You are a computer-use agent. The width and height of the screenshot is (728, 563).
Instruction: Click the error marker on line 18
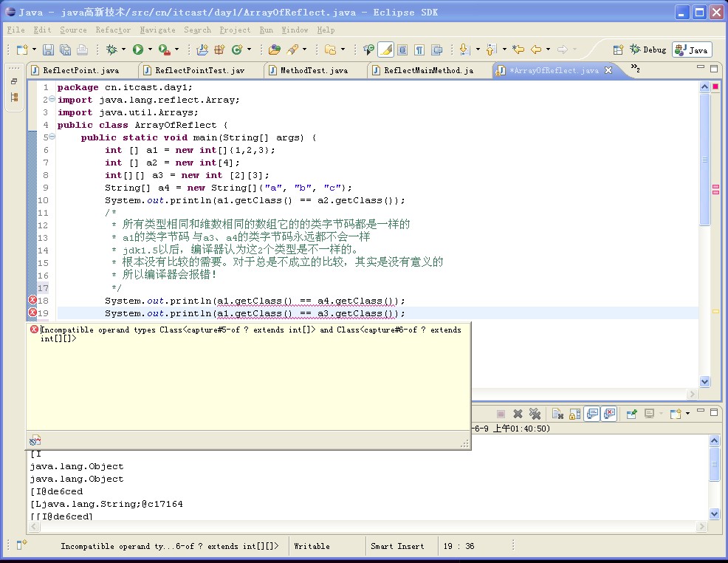[32, 301]
